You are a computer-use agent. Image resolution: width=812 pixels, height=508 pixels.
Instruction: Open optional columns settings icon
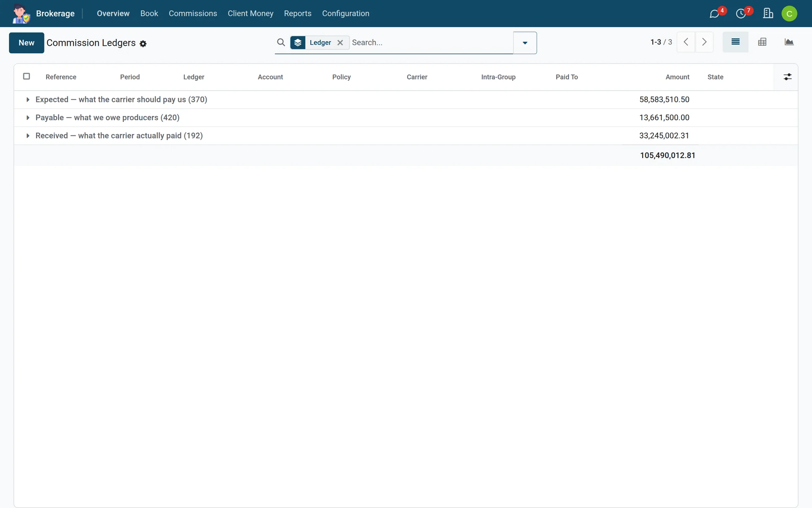[787, 77]
